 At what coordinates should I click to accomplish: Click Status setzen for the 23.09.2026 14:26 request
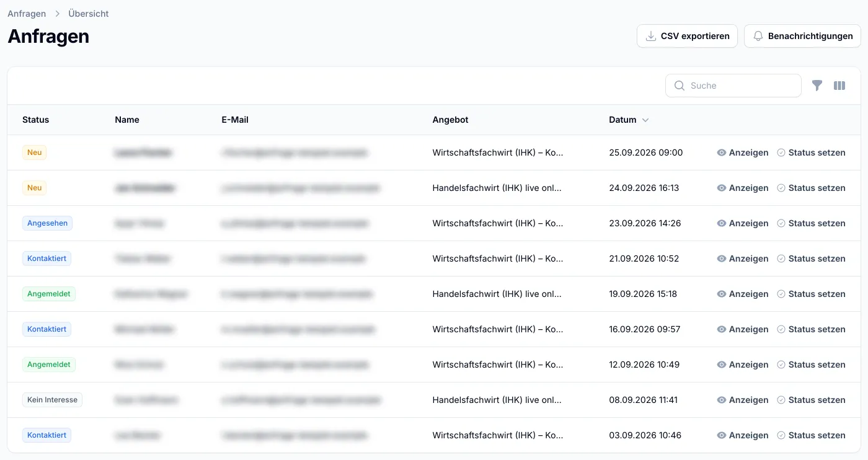pyautogui.click(x=812, y=223)
